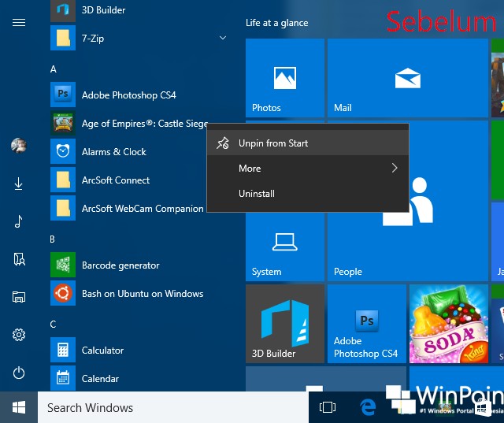Jump via letter C section header
Image resolution: width=504 pixels, height=423 pixels.
(53, 324)
